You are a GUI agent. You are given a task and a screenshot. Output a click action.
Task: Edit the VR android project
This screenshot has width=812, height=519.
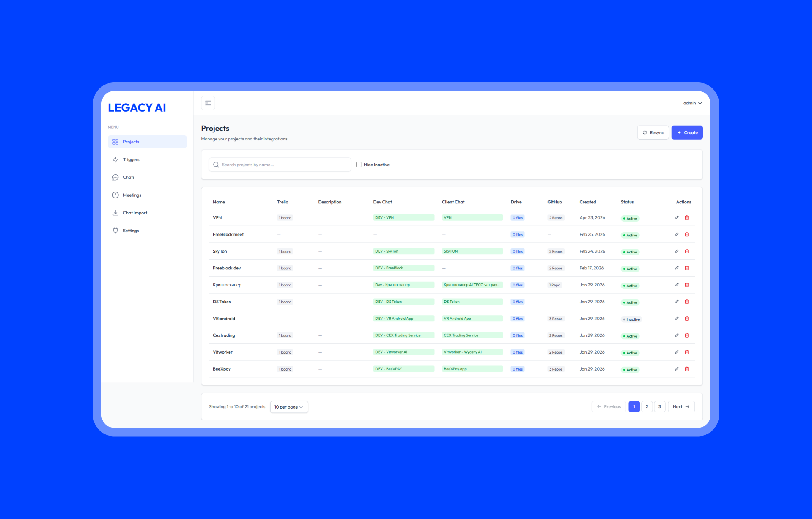pos(677,319)
